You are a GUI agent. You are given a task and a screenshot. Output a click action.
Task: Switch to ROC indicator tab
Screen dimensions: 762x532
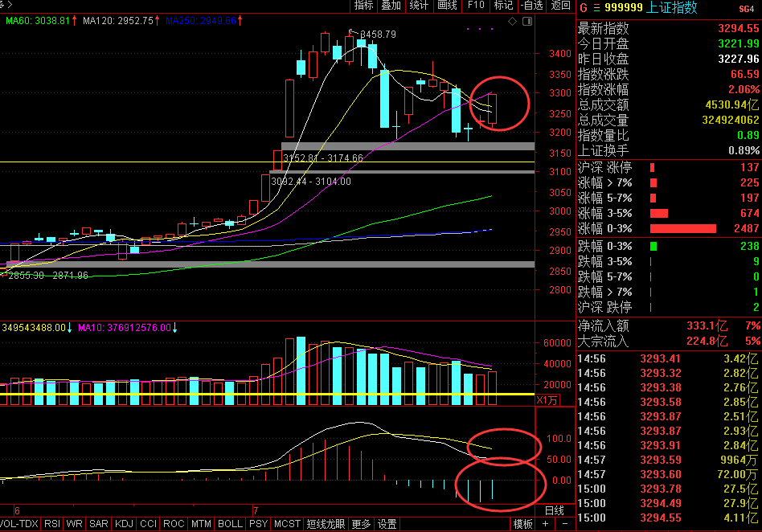click(174, 524)
